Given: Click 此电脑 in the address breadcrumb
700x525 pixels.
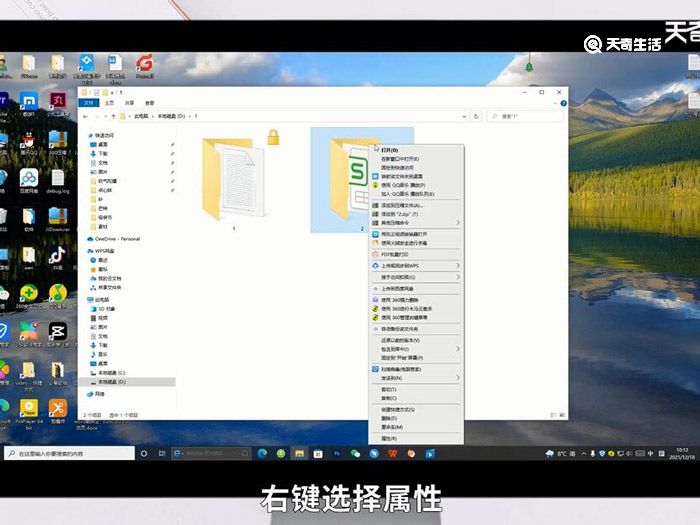Looking at the screenshot, I should [x=141, y=117].
